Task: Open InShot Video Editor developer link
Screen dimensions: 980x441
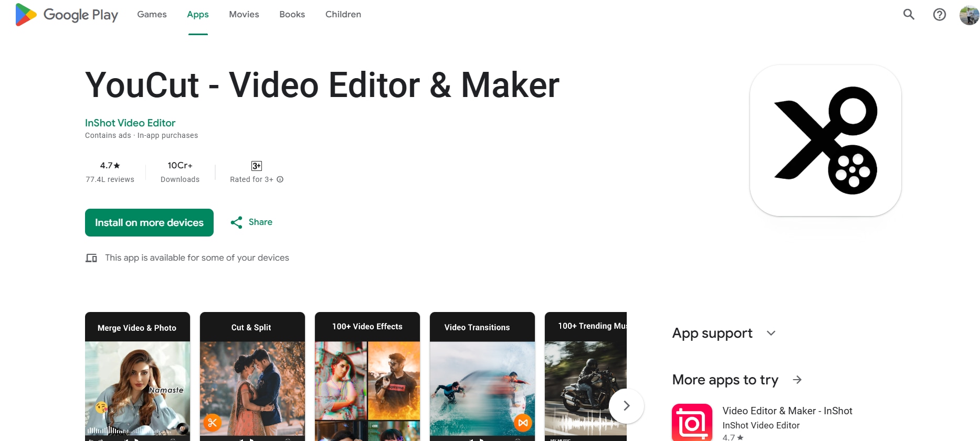Action: (130, 123)
